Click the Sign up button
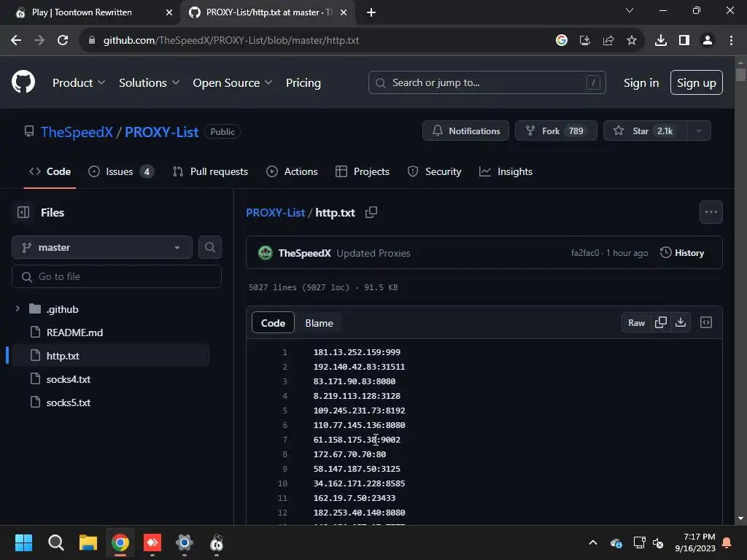 [696, 83]
